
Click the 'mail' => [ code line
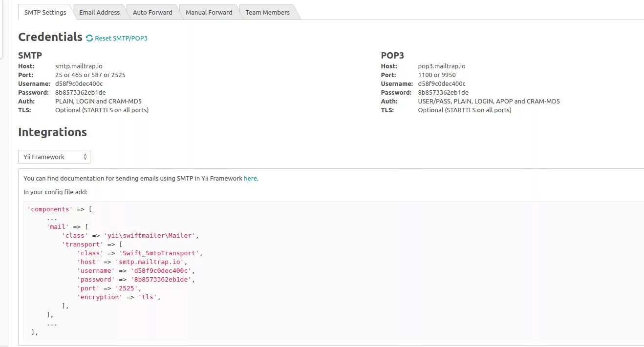click(x=67, y=226)
